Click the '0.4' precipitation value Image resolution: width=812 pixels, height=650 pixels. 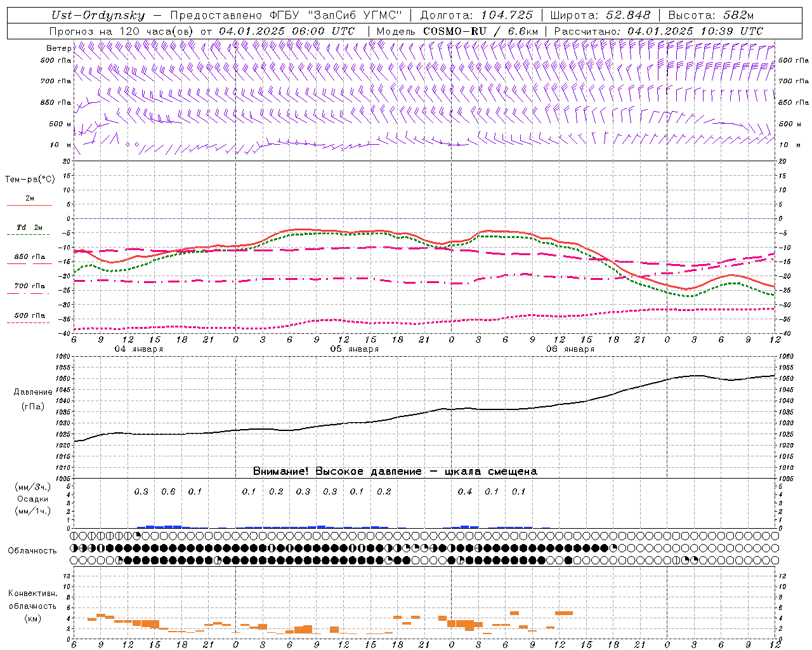(465, 492)
